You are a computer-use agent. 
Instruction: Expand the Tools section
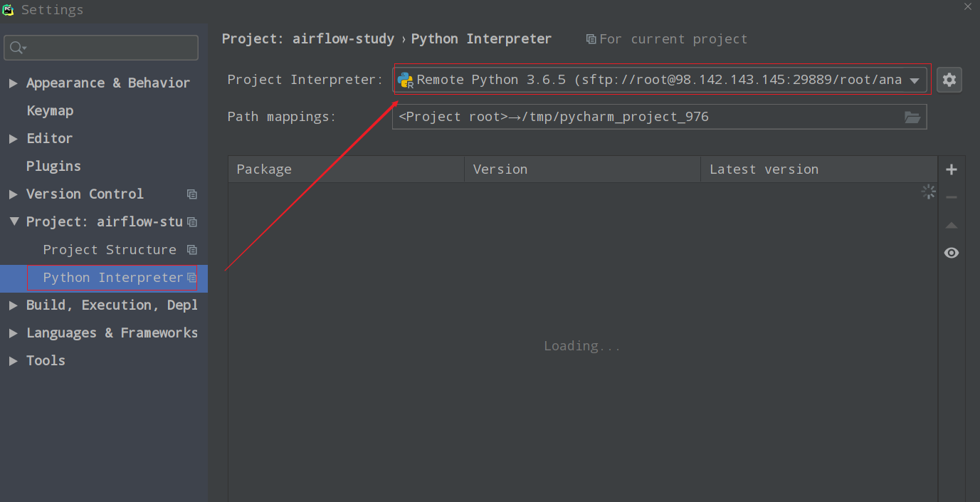[14, 361]
